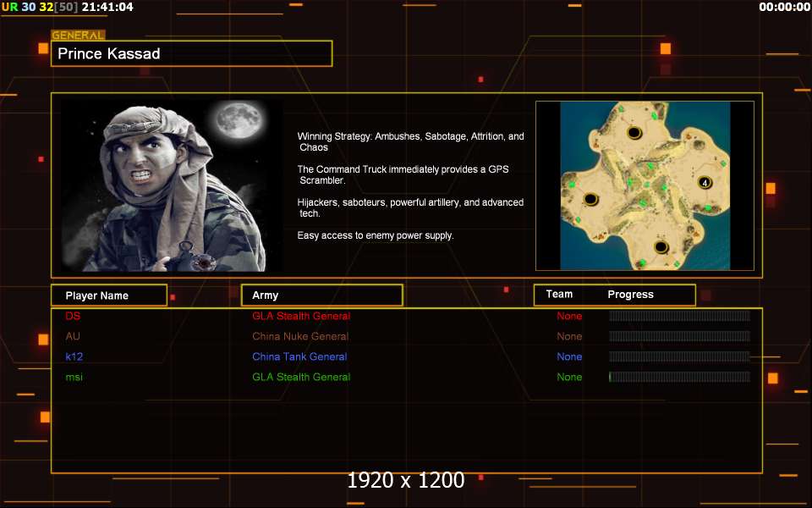Click the China Tank General army entry
This screenshot has width=812, height=508.
pyautogui.click(x=299, y=356)
